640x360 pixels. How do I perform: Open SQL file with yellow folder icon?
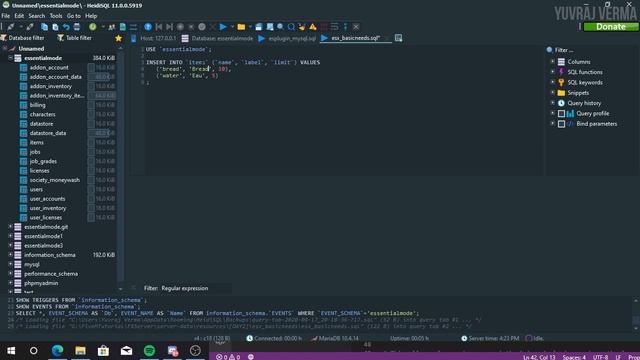241,27
